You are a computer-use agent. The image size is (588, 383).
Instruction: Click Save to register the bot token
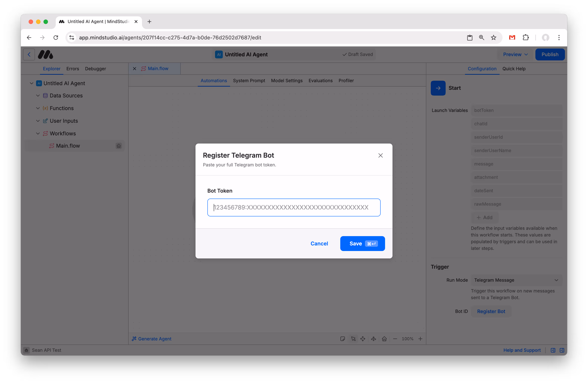[362, 243]
